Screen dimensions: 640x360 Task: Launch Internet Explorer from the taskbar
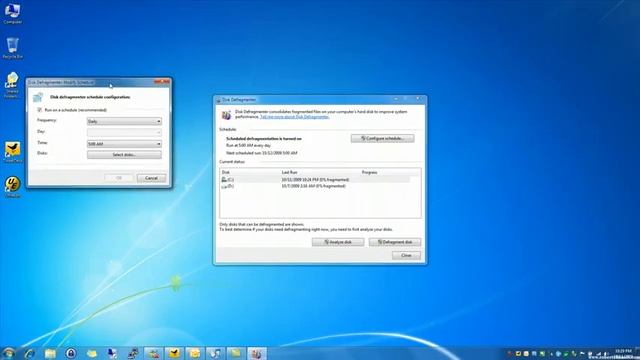click(x=29, y=353)
